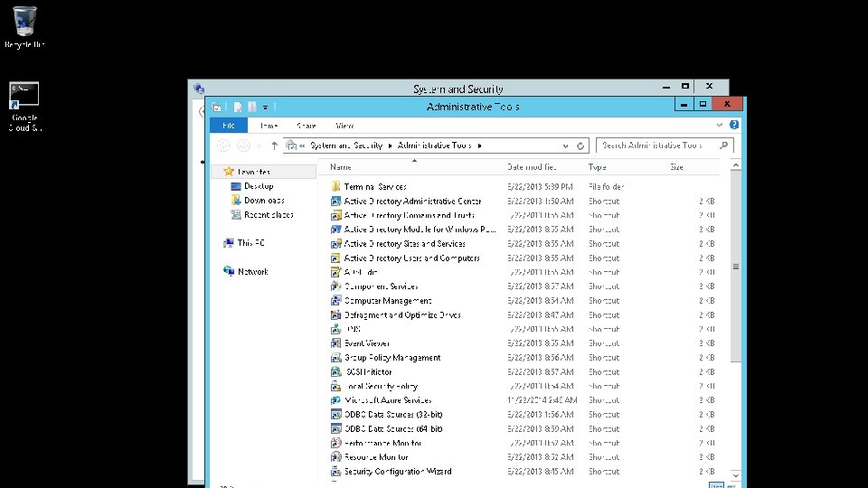
Task: Open the Customize Quick Access Toolbar dropdown
Action: pyautogui.click(x=265, y=108)
